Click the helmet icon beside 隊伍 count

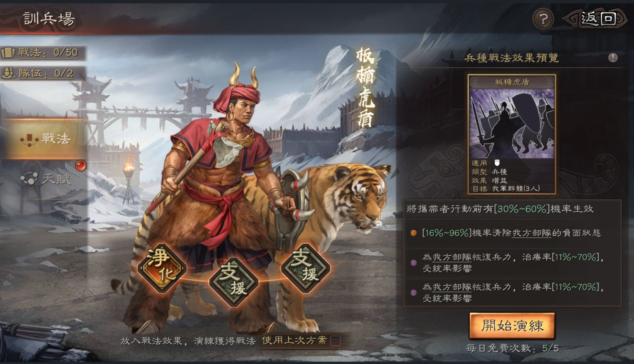(x=8, y=74)
